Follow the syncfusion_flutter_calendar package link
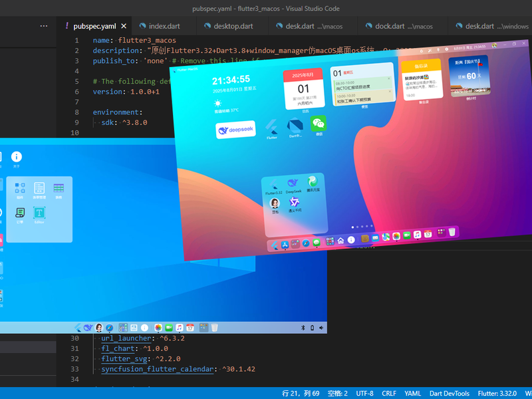The width and height of the screenshot is (532, 399). click(158, 369)
